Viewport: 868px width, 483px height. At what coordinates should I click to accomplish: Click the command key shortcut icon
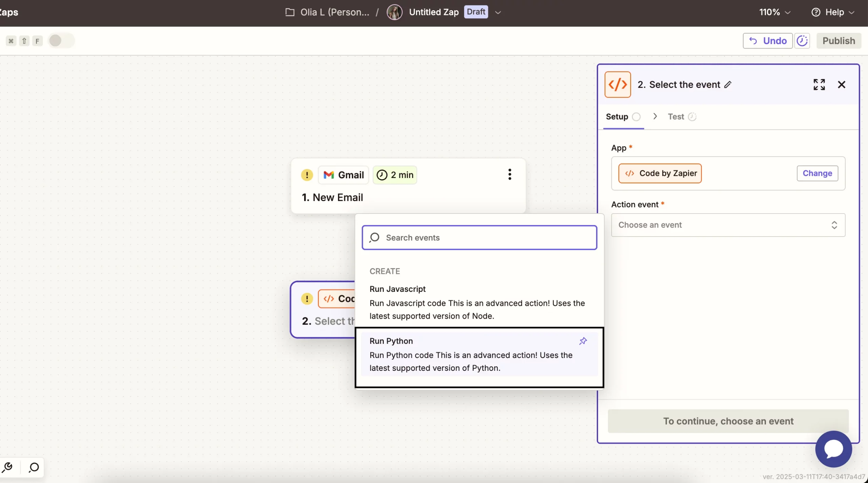(x=11, y=41)
